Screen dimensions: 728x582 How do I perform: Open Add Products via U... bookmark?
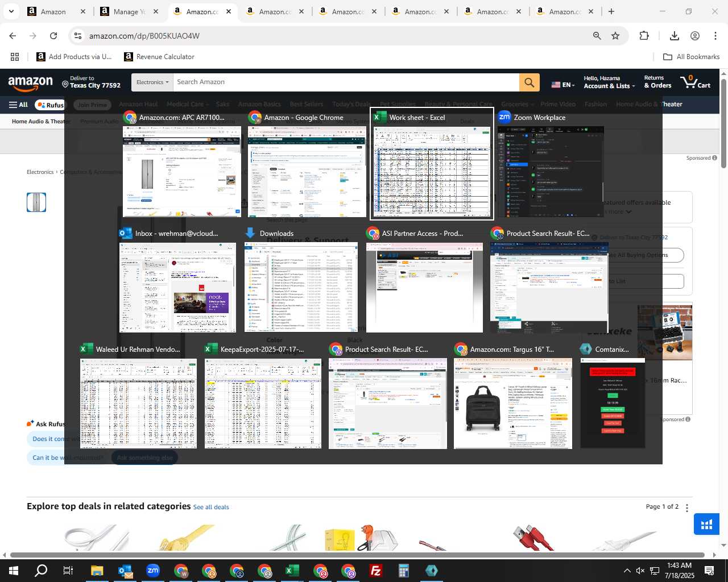[75, 57]
